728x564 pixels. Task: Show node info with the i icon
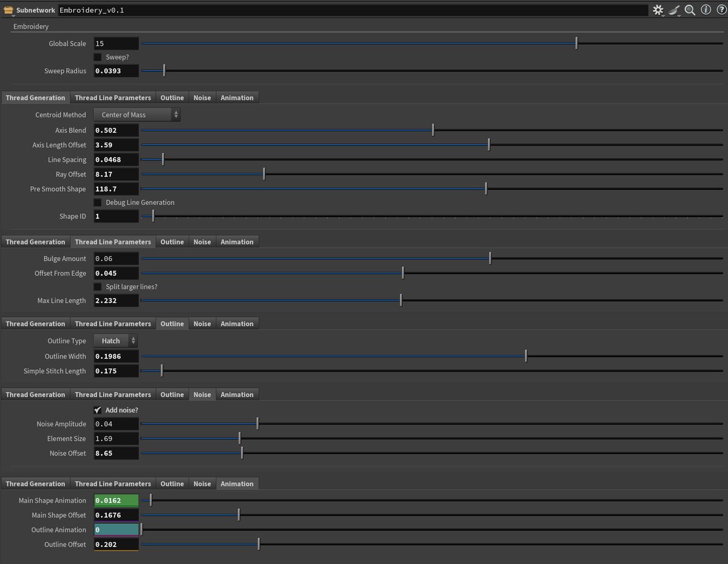click(x=706, y=10)
